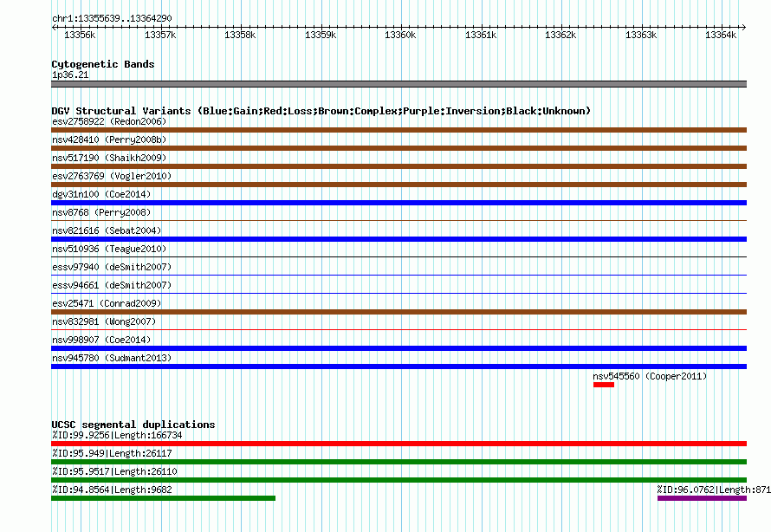Click the 13363k ruler tick label
This screenshot has width=771, height=532.
coord(641,35)
